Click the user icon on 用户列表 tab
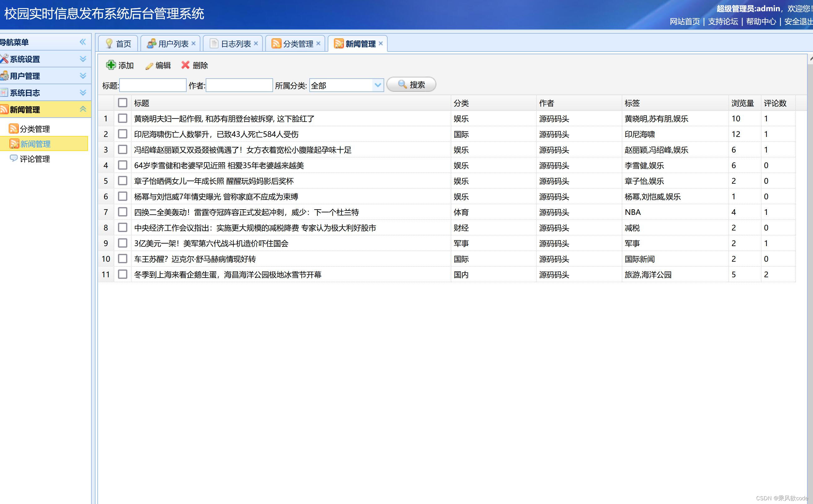 click(x=152, y=43)
